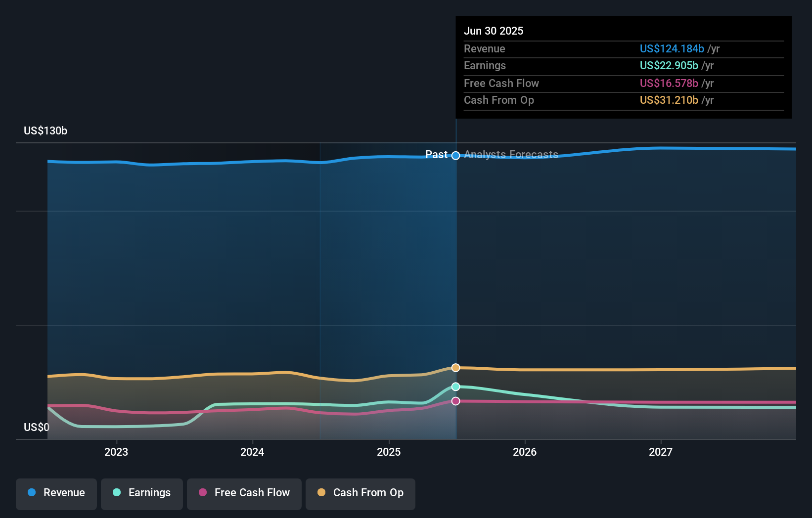Click the blue Revenue legend dot
Screen dimensions: 812x518
coord(32,492)
